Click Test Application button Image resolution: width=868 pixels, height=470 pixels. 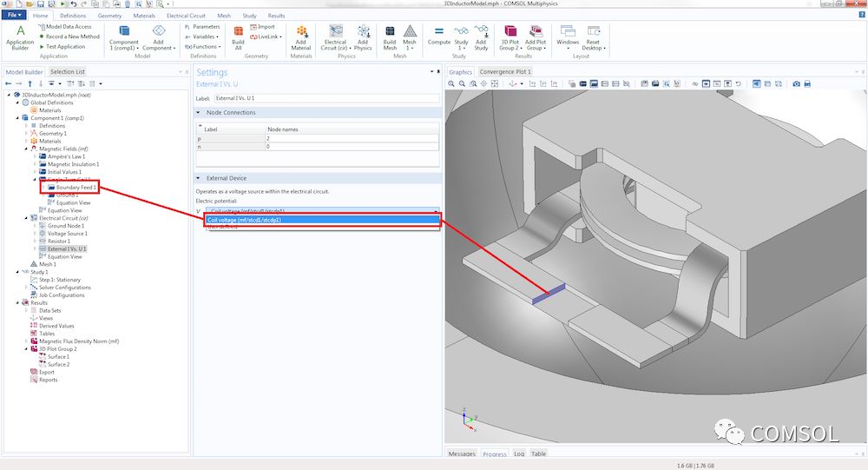coord(63,47)
